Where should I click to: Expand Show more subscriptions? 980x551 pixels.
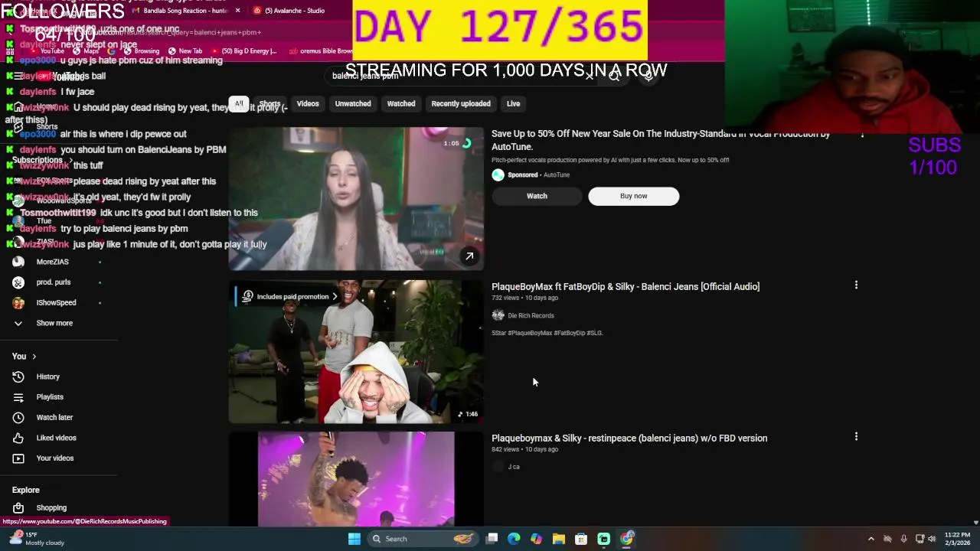54,323
